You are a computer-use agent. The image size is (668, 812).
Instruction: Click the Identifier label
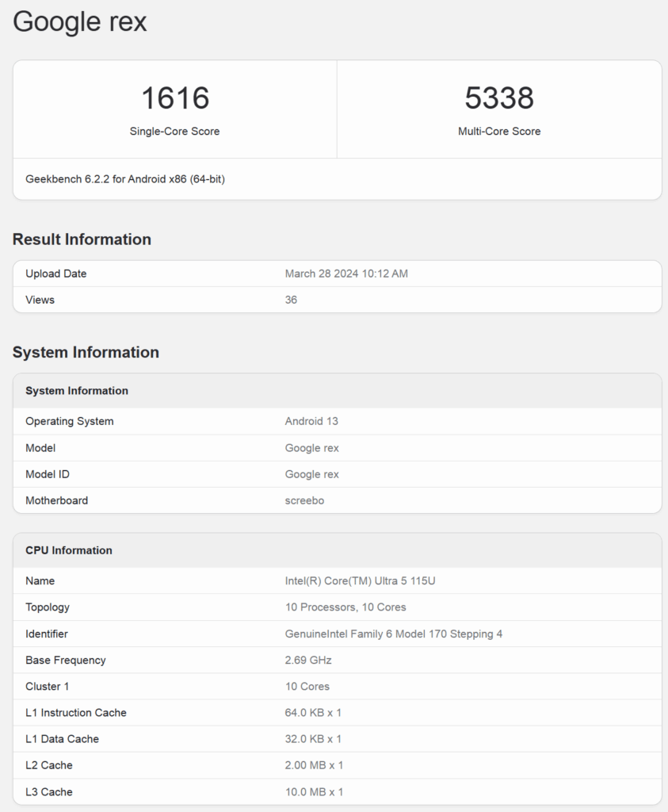click(x=47, y=634)
